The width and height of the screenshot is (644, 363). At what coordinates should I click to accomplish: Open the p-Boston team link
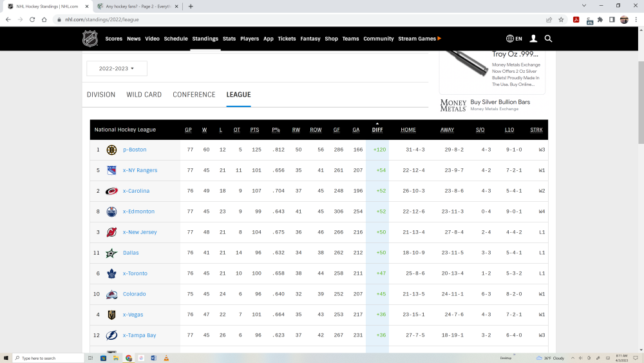[135, 150]
